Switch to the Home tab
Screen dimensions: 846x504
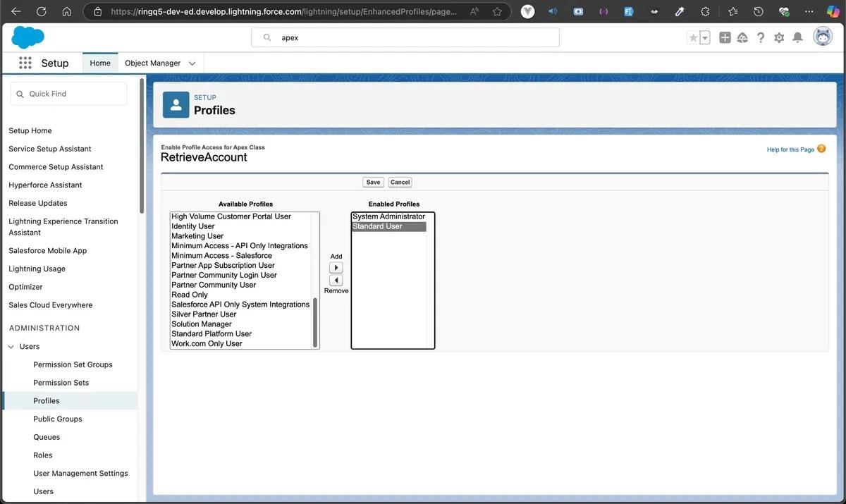[100, 63]
